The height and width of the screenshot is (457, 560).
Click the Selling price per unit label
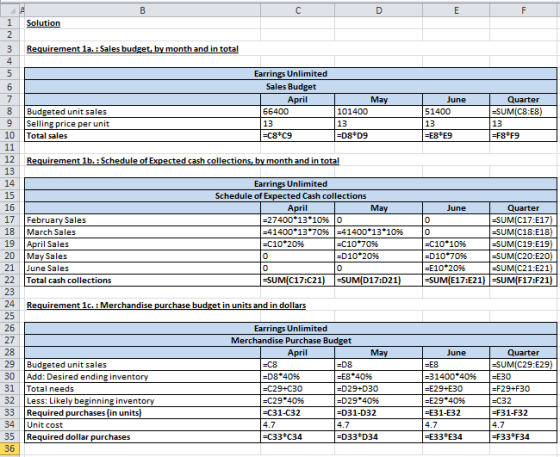click(68, 124)
